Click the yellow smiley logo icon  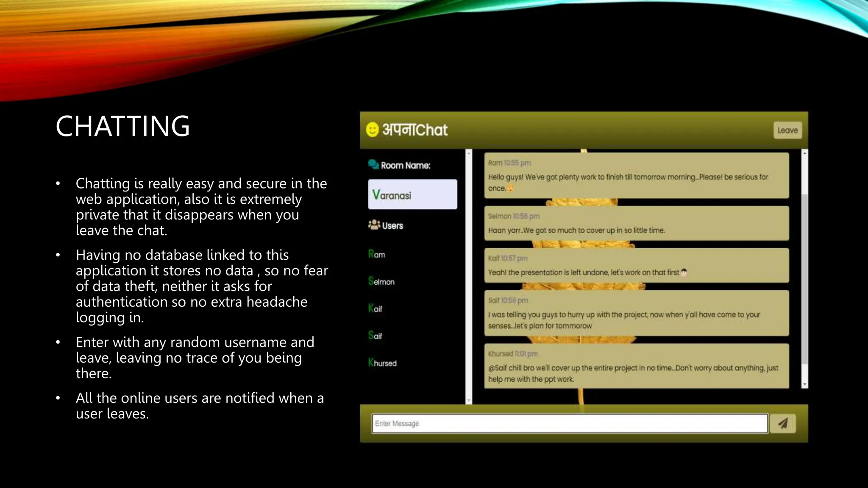(372, 130)
